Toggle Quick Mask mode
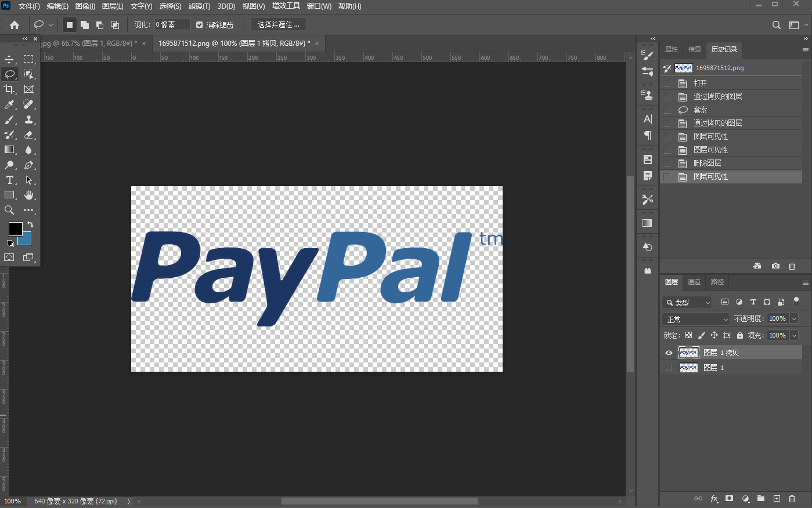Viewport: 812px width, 508px height. (9, 257)
